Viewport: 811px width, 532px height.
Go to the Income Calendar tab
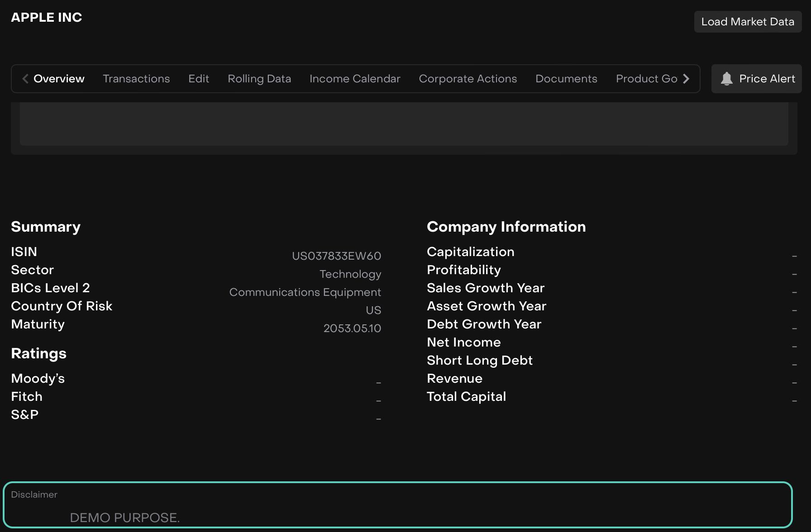[355, 79]
